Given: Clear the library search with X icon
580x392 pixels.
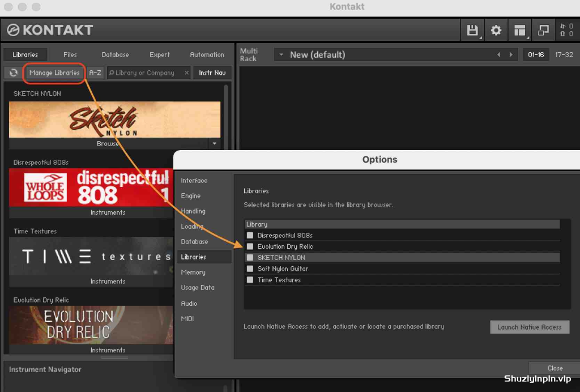Looking at the screenshot, I should (x=186, y=73).
